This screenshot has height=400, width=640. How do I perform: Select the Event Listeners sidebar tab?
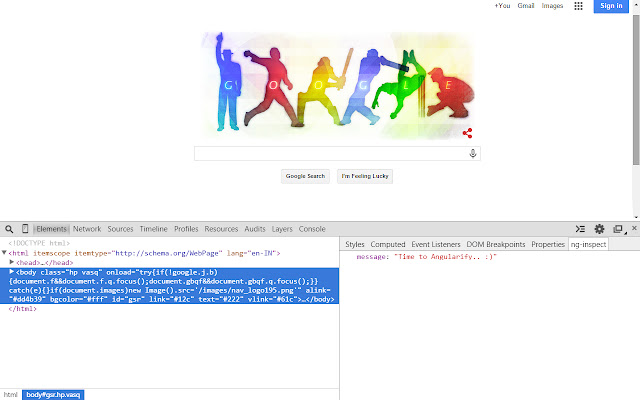pos(434,244)
